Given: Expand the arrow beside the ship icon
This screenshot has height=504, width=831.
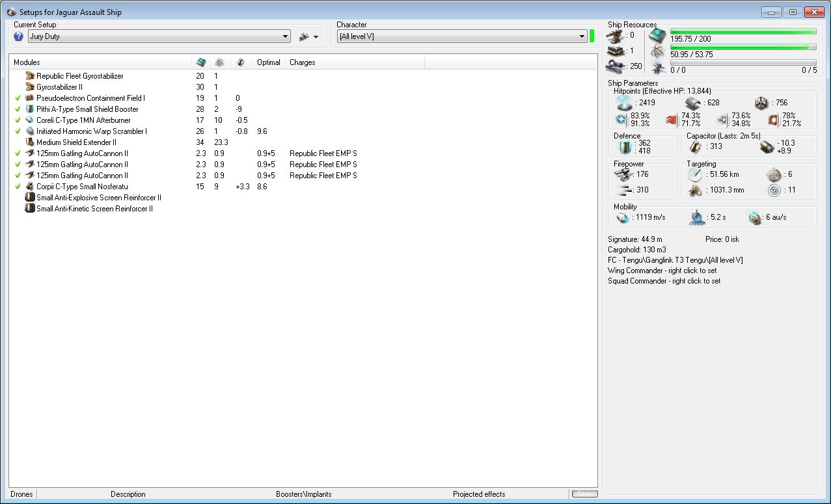Looking at the screenshot, I should (x=316, y=37).
